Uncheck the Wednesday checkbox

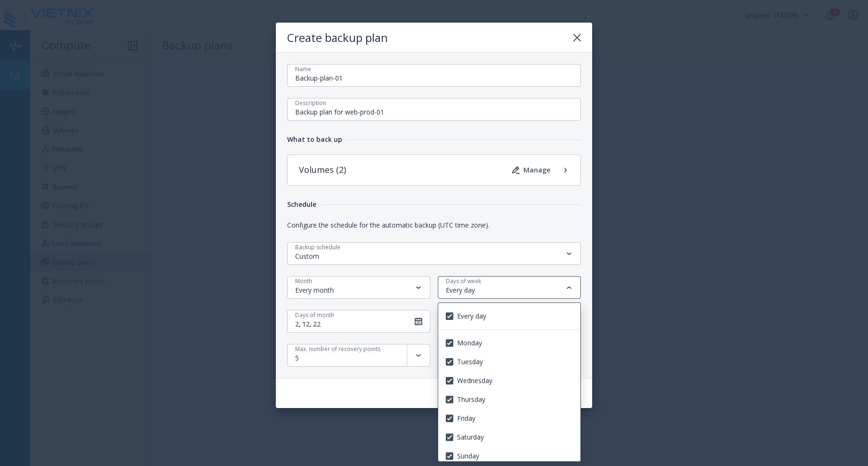coord(450,381)
